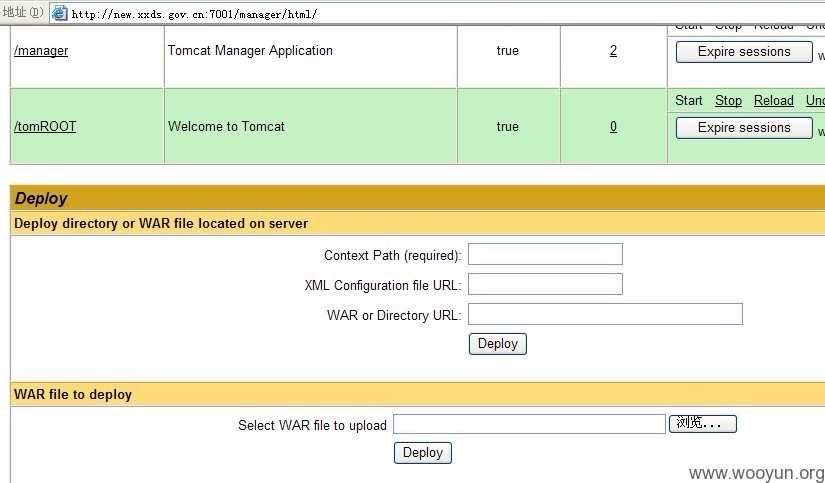Click Deploy under server WAR section
Viewport: 825px width, 483px height.
[x=498, y=344]
